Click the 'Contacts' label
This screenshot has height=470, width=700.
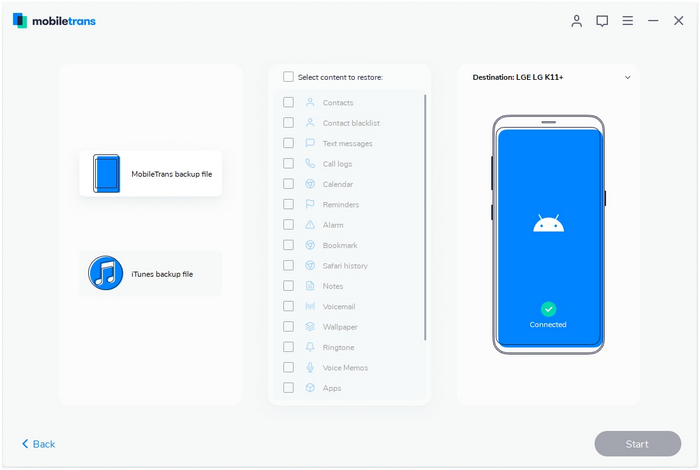338,103
